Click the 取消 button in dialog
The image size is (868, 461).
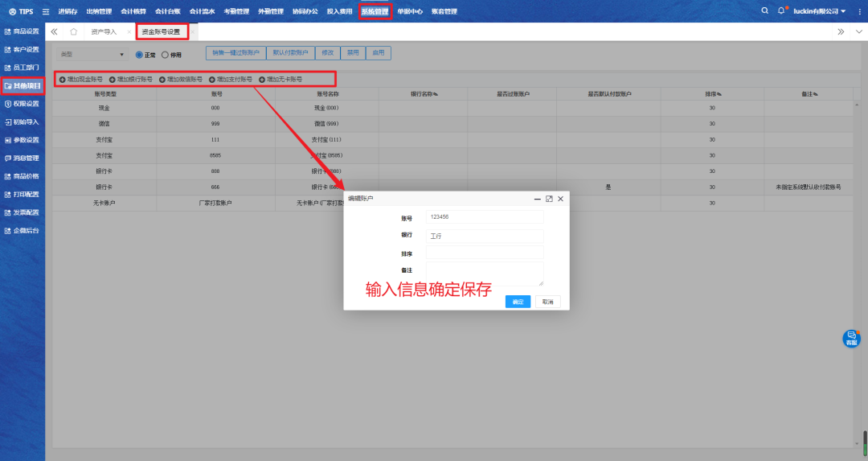click(x=547, y=302)
